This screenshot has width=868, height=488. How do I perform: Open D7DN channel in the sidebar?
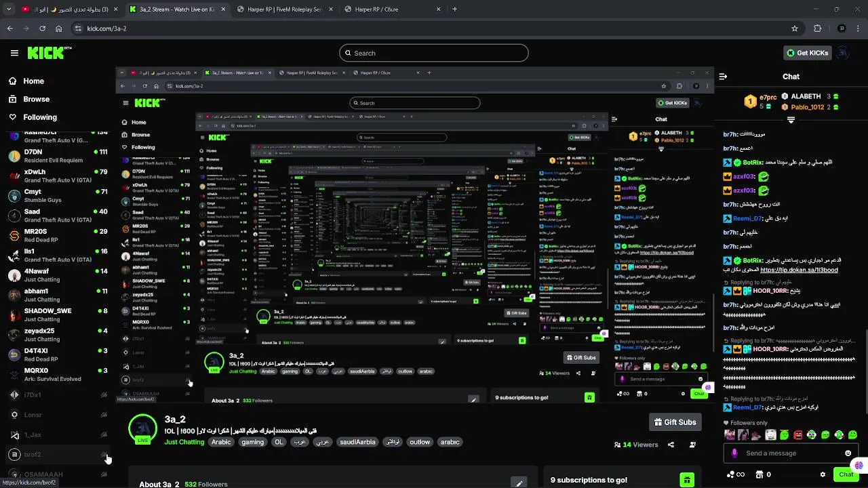coord(57,156)
